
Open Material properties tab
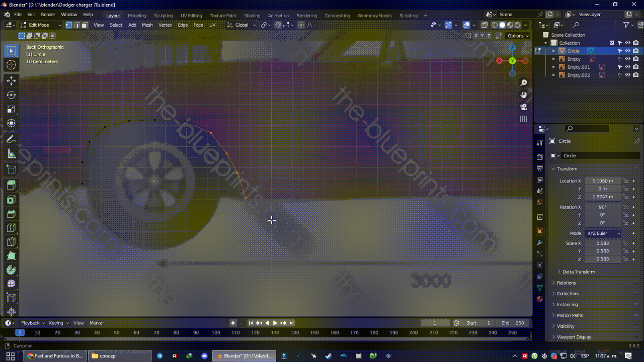click(x=540, y=299)
